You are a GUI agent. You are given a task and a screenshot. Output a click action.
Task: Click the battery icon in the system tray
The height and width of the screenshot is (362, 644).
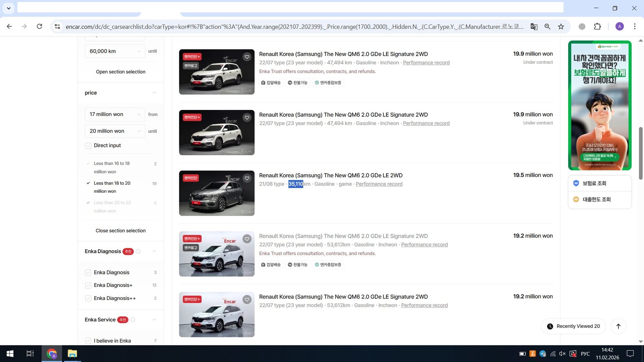click(522, 354)
